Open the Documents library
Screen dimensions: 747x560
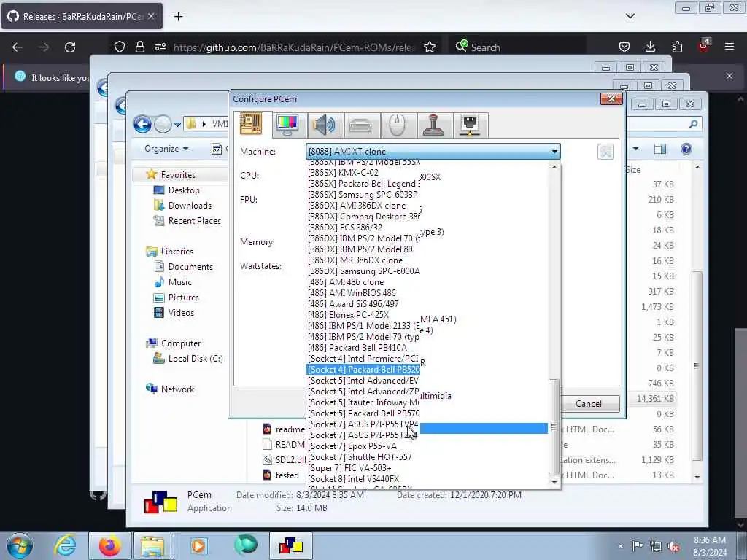coord(190,267)
